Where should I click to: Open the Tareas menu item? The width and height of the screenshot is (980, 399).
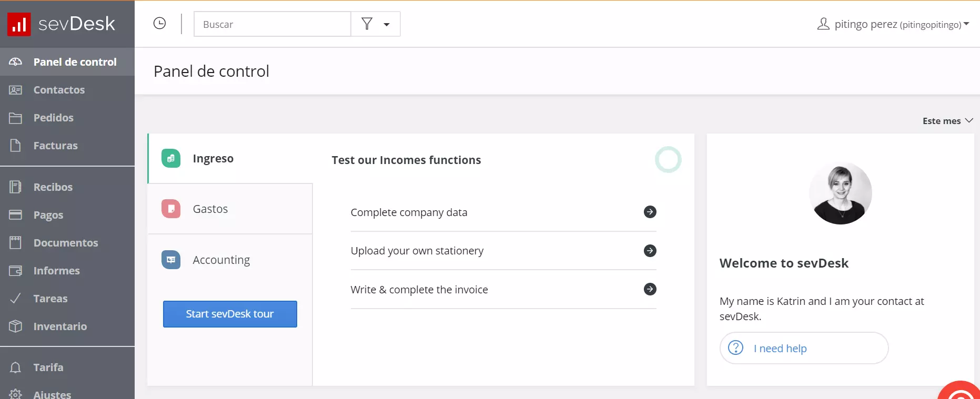coord(67,299)
